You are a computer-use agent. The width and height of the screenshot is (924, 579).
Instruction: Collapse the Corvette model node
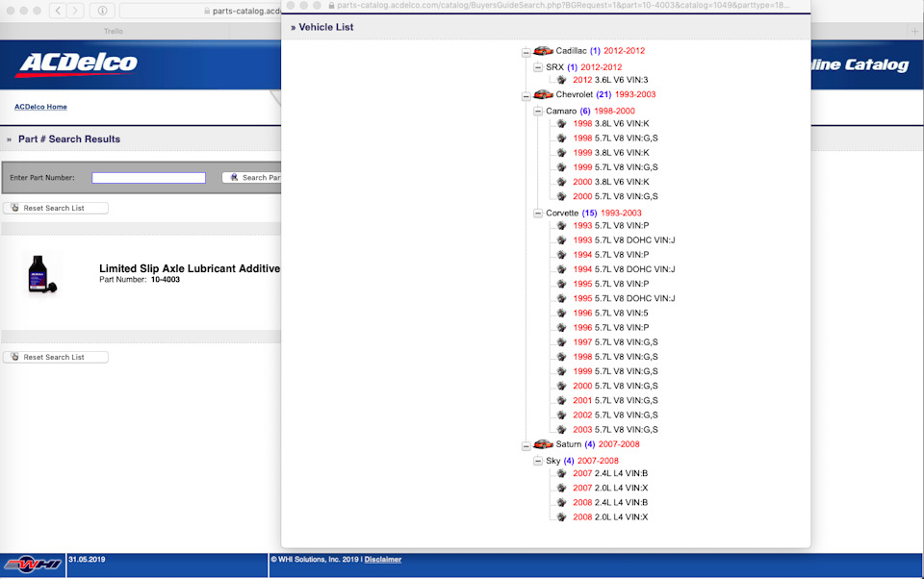tap(538, 214)
